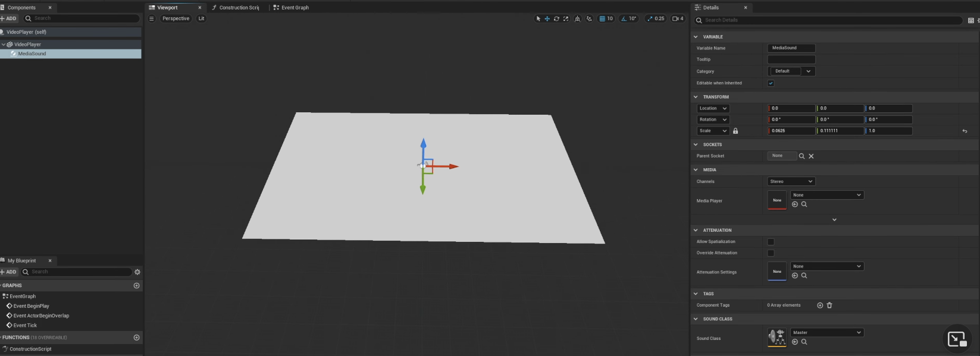Image resolution: width=980 pixels, height=356 pixels.
Task: Reset Scale to default with arrow icon
Action: pos(965,131)
